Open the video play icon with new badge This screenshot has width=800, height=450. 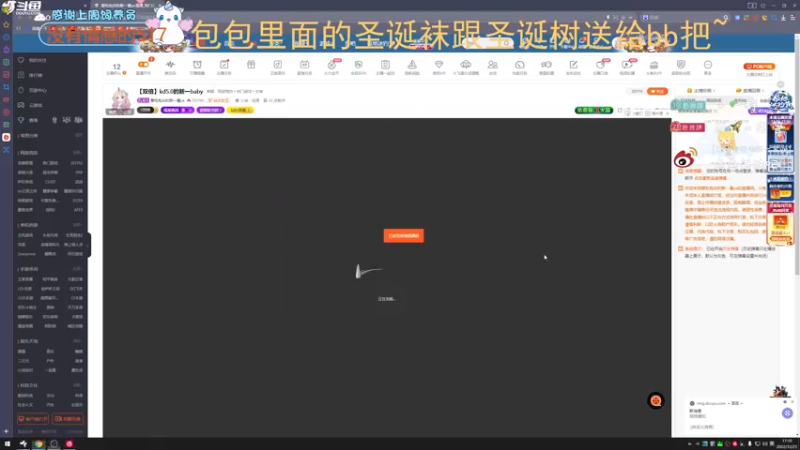point(627,65)
